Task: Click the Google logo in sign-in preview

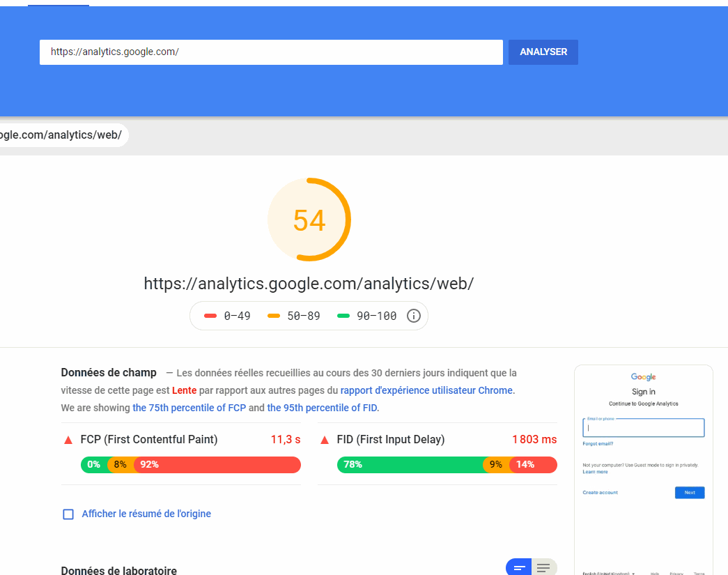Action: 643,376
